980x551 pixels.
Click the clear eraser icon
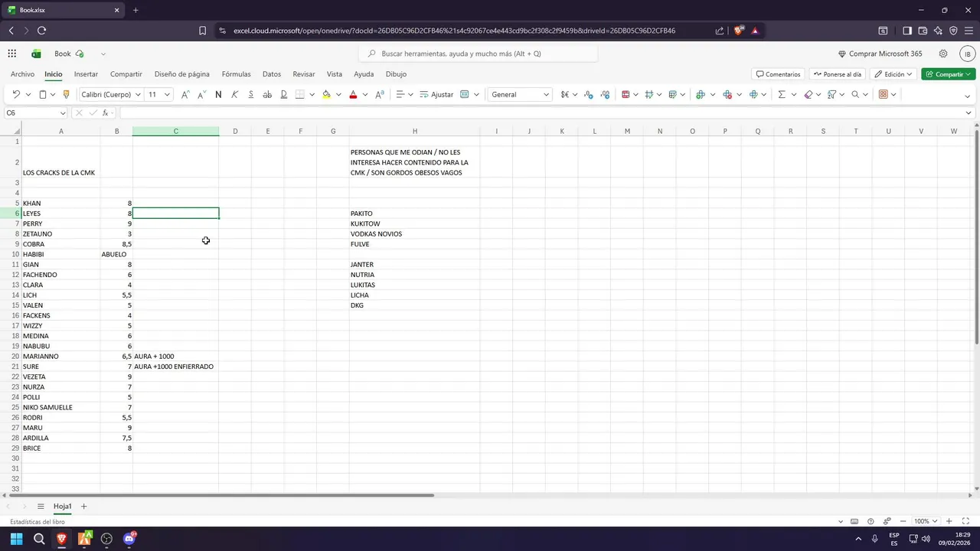point(808,94)
